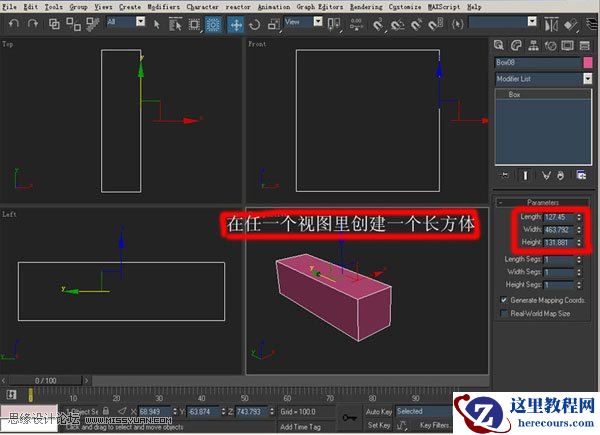This screenshot has width=600, height=435.
Task: Click the time slider 0 / 100
Action: pos(46,381)
